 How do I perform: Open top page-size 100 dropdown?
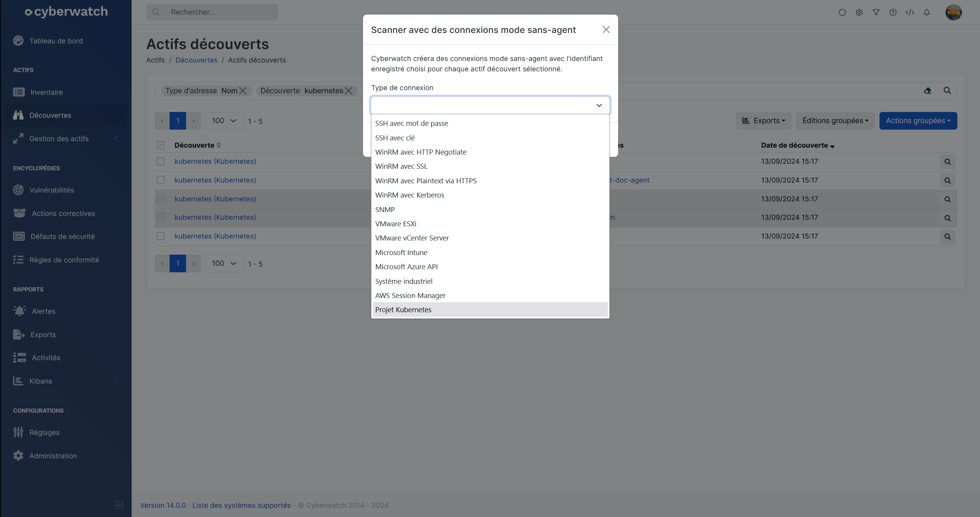(x=224, y=120)
